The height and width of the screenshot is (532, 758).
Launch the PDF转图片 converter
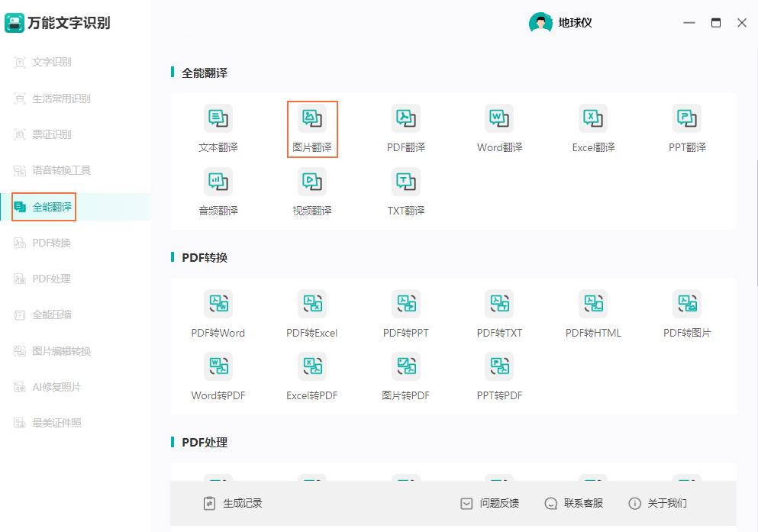tap(686, 312)
